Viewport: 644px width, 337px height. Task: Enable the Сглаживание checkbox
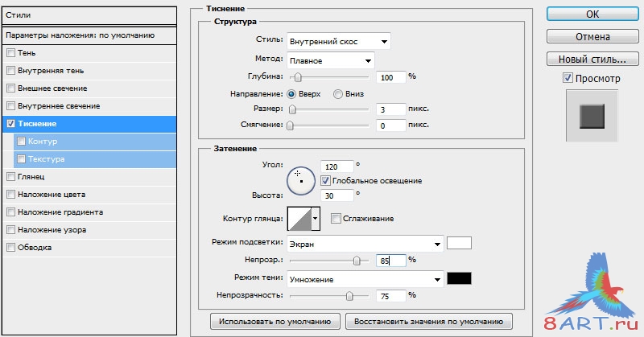pos(336,219)
